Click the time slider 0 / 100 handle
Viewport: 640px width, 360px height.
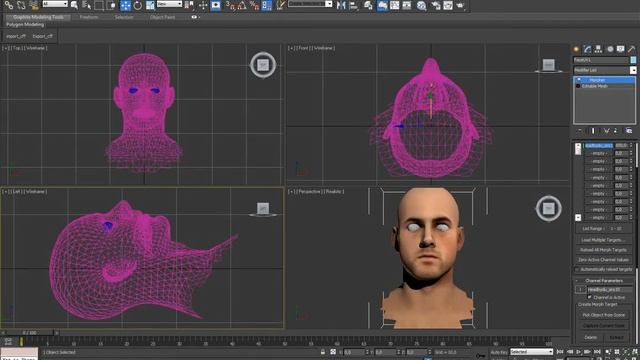(x=29, y=333)
